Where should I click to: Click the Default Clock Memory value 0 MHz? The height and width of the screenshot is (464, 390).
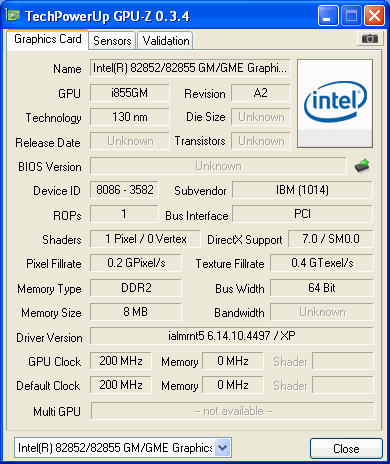pyautogui.click(x=233, y=385)
